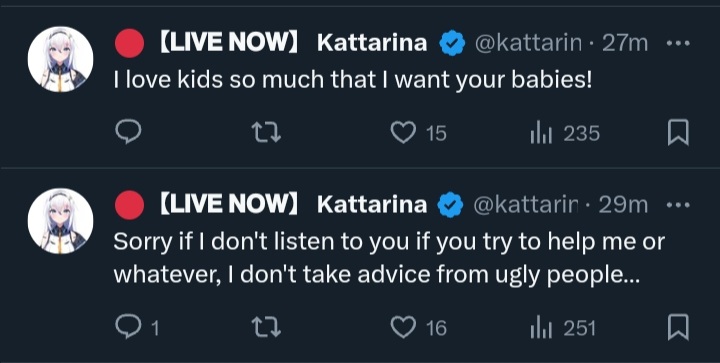Image resolution: width=720 pixels, height=363 pixels.
Task: Bookmark the tweet posted 27m ago
Action: pos(678,133)
